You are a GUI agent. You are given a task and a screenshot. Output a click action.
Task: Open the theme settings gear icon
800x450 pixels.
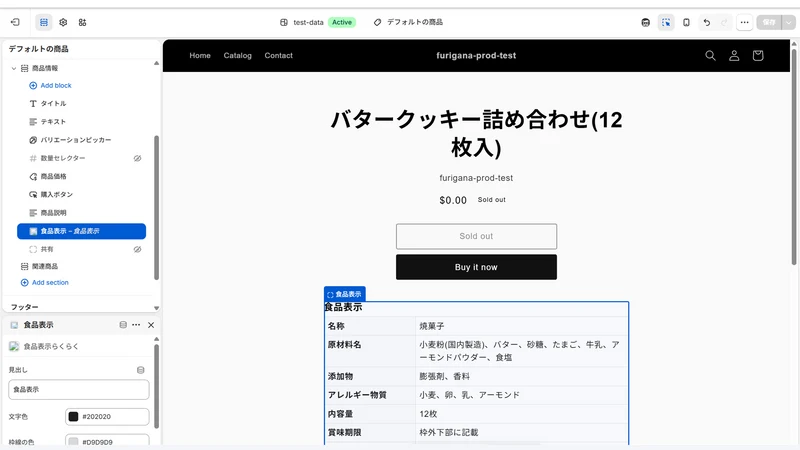point(63,22)
